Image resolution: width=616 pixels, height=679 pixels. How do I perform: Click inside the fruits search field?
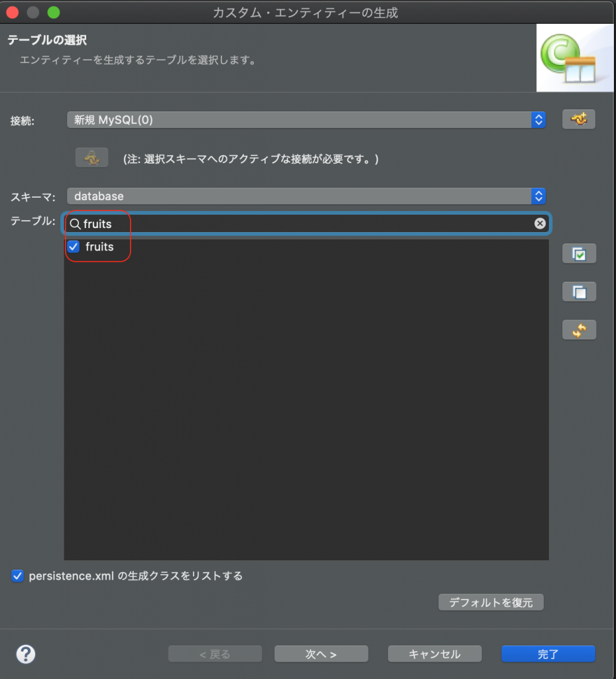coord(265,223)
